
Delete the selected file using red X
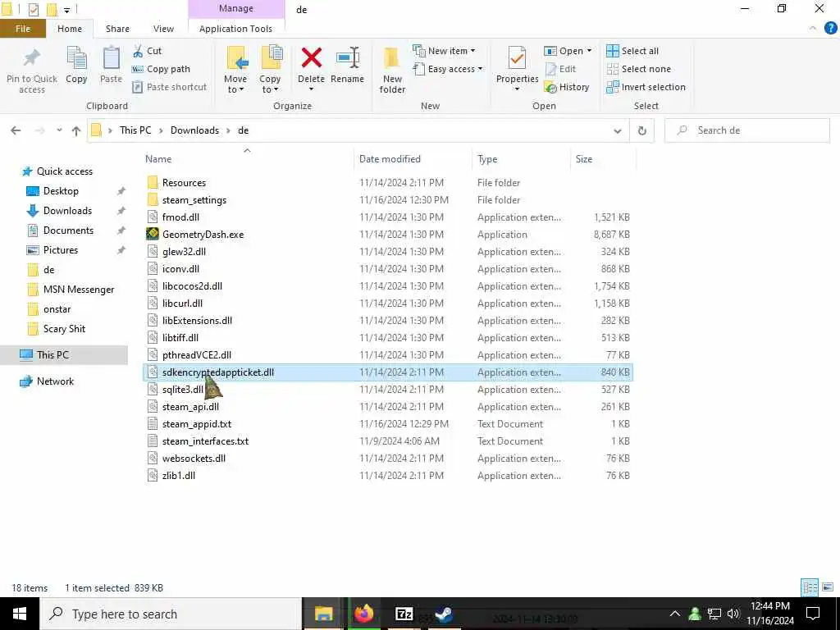pyautogui.click(x=311, y=58)
